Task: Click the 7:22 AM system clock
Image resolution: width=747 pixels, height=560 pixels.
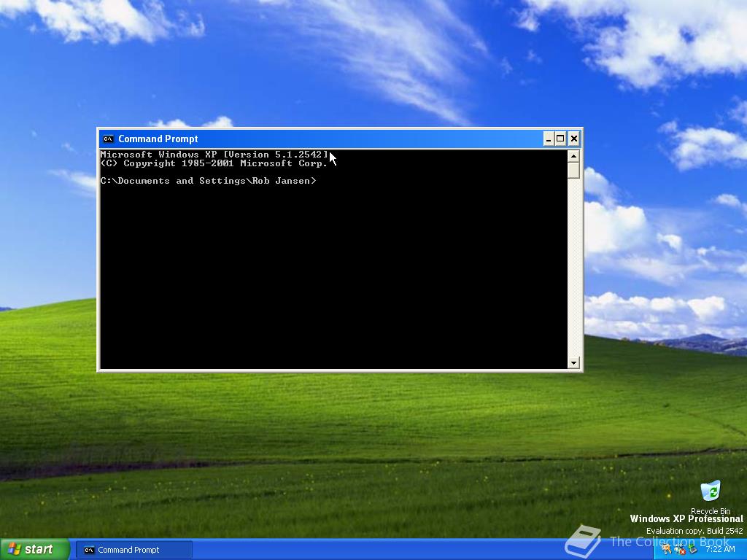Action: tap(720, 549)
